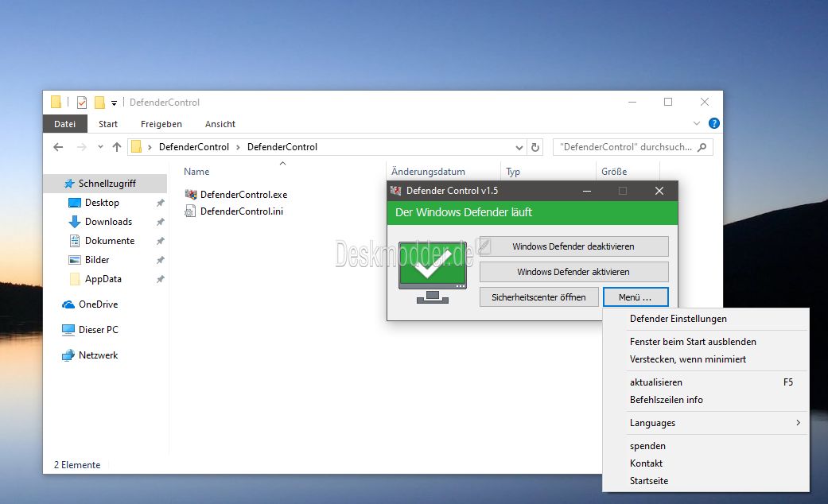
Task: Go back with the Explorer back arrow
Action: tap(58, 147)
